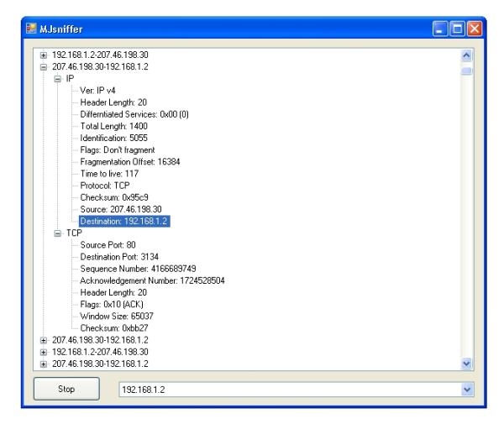
Task: Select the IP tree node label
Action: (x=70, y=79)
